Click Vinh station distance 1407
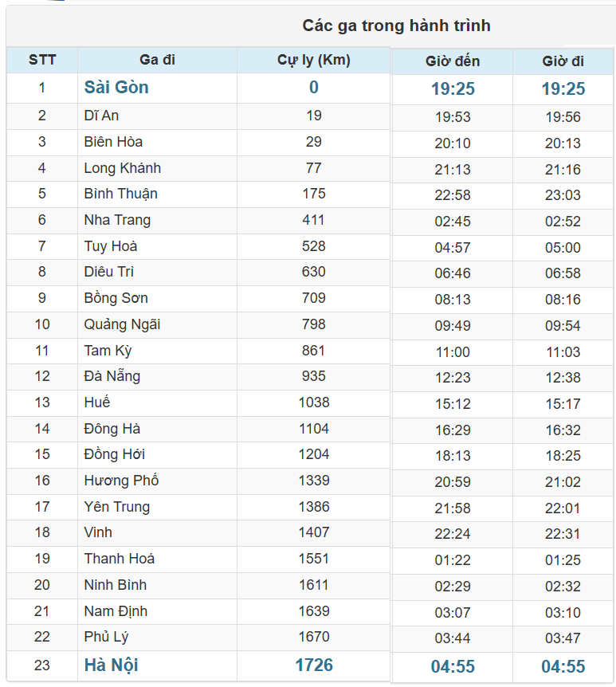Image resolution: width=616 pixels, height=687 pixels. coord(313,532)
